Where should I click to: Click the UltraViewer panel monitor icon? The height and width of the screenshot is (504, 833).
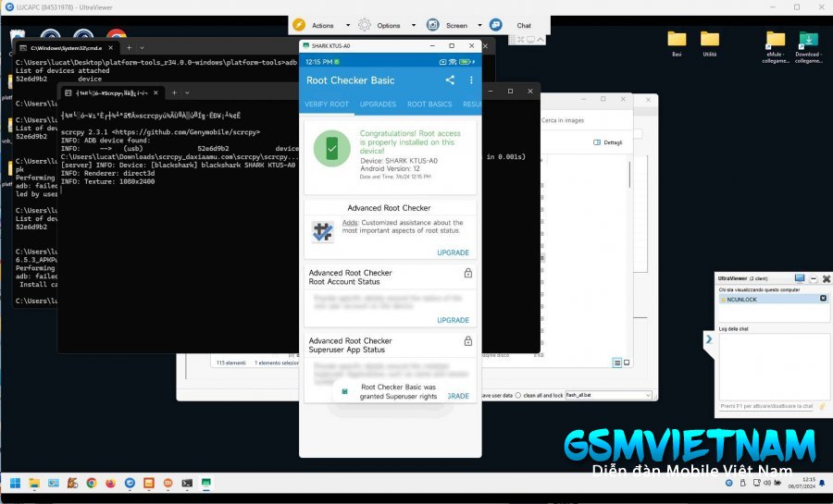pos(800,278)
